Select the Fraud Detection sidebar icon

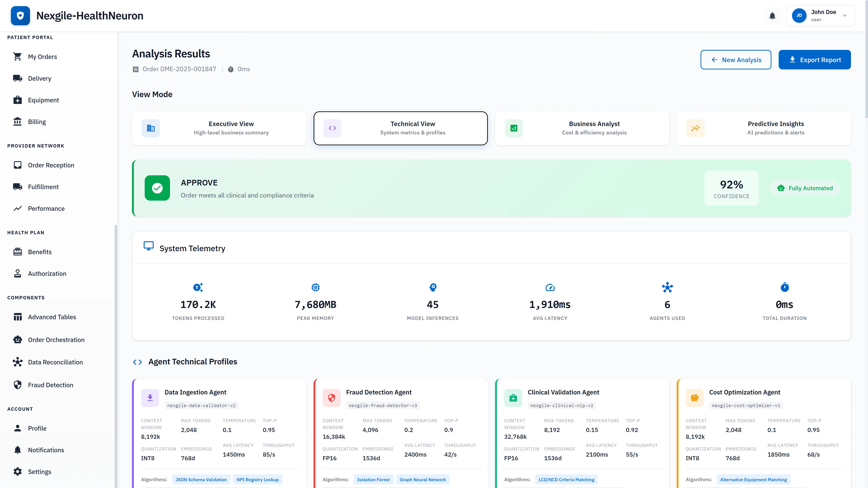[18, 385]
